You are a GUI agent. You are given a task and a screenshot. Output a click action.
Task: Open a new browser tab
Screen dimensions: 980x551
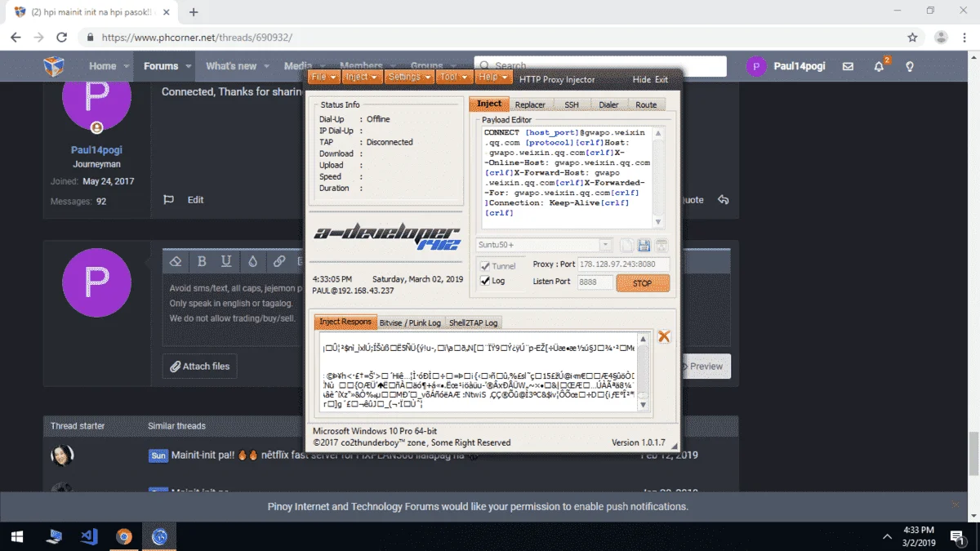[x=194, y=12]
